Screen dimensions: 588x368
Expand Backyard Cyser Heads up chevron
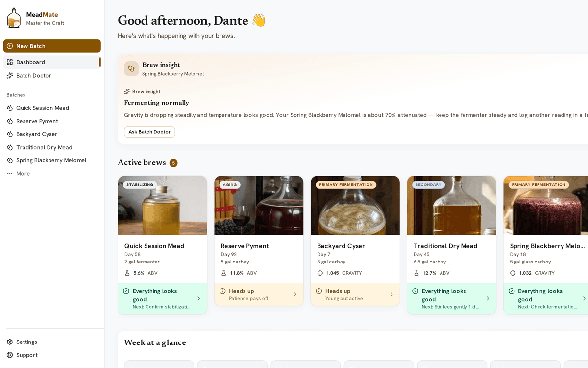[x=392, y=294]
